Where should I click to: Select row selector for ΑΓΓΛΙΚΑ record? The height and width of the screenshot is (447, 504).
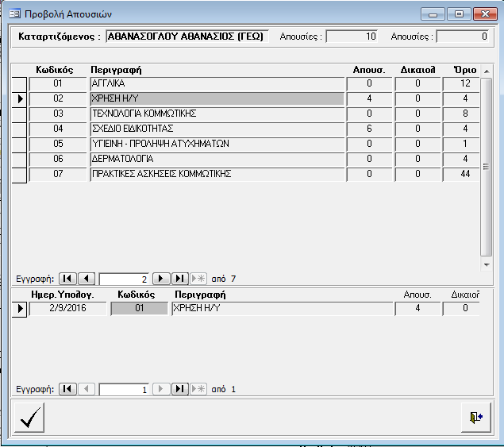click(20, 83)
